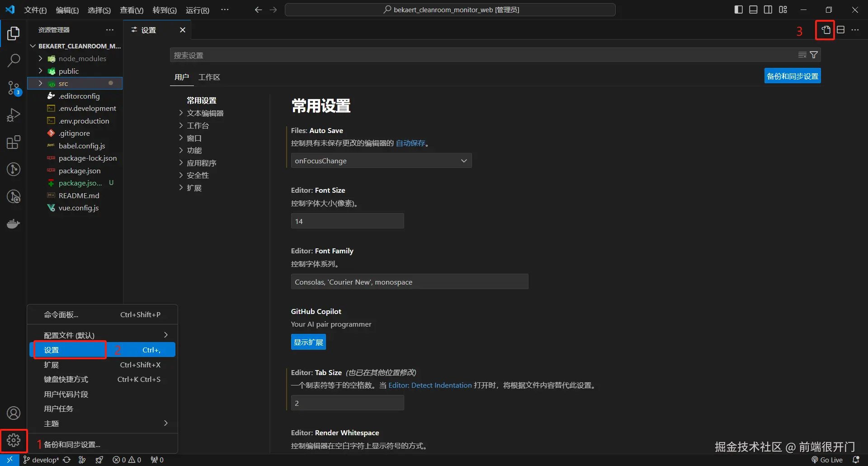
Task: Expand 文本编辑器 in the settings table of contents
Action: [x=181, y=113]
